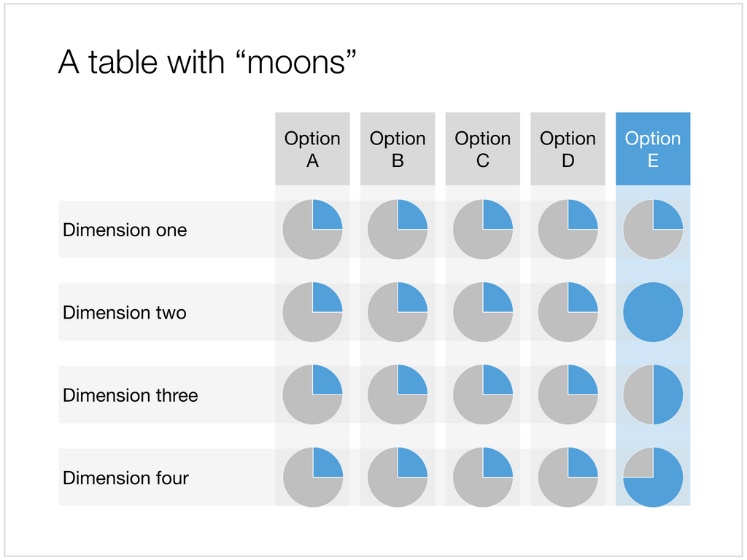Click the Option A column header
Screen dimensions: 747x560
point(312,149)
